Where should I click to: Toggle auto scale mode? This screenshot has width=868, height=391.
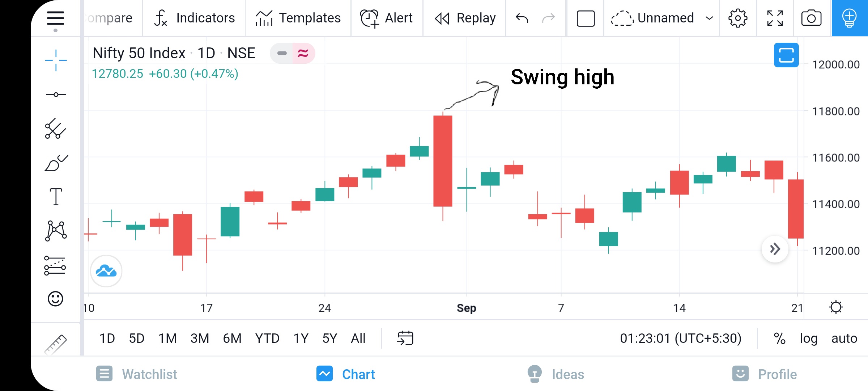point(844,339)
